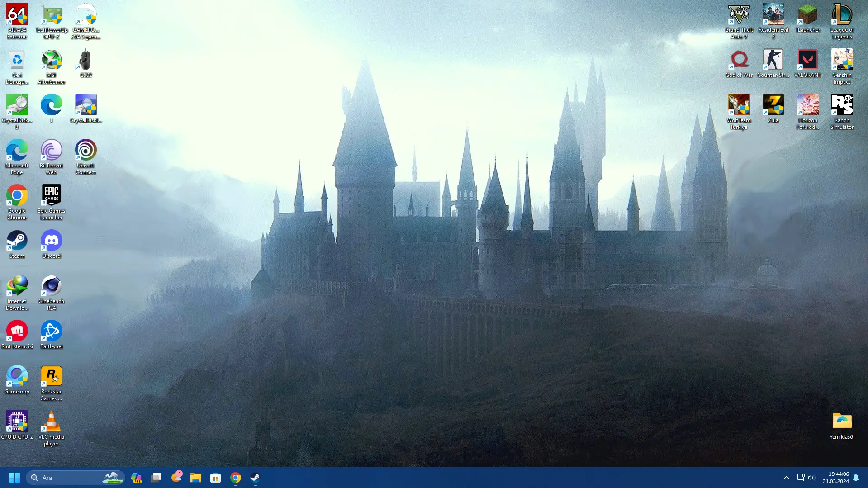Open the notification bell
Image resolution: width=868 pixels, height=488 pixels.
(x=856, y=478)
